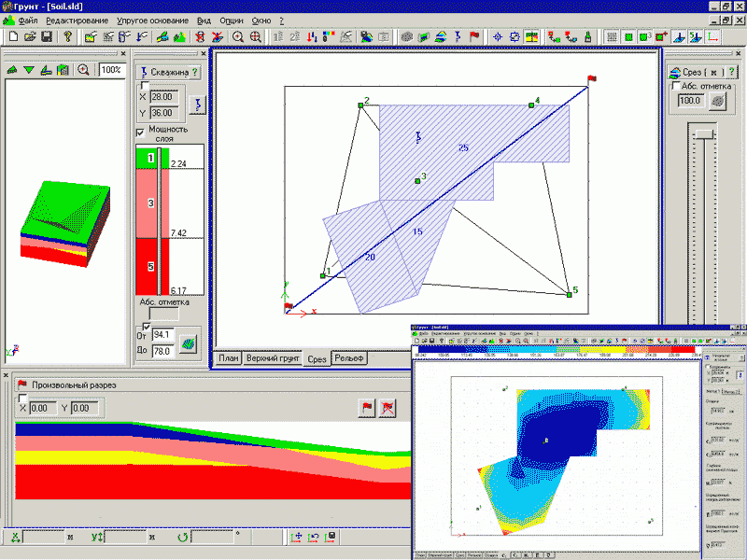Switch to the Верхний грунт tab
Viewport: 747px width, 560px height.
(x=270, y=358)
